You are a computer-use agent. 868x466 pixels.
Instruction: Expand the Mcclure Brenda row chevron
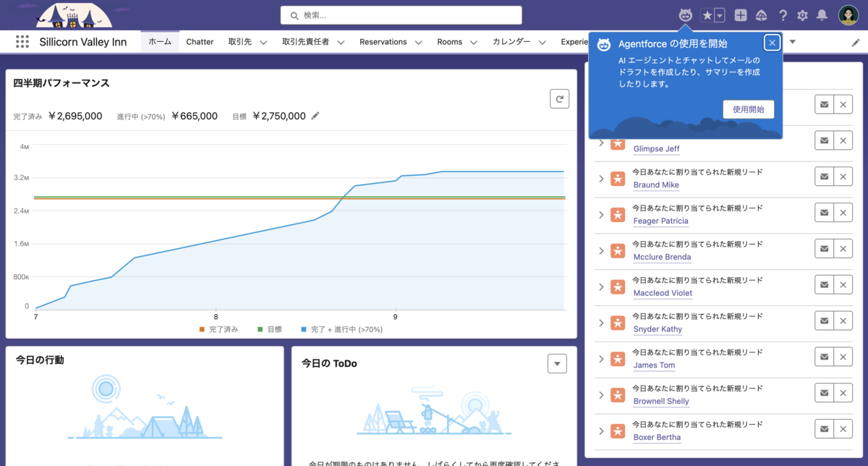(601, 250)
